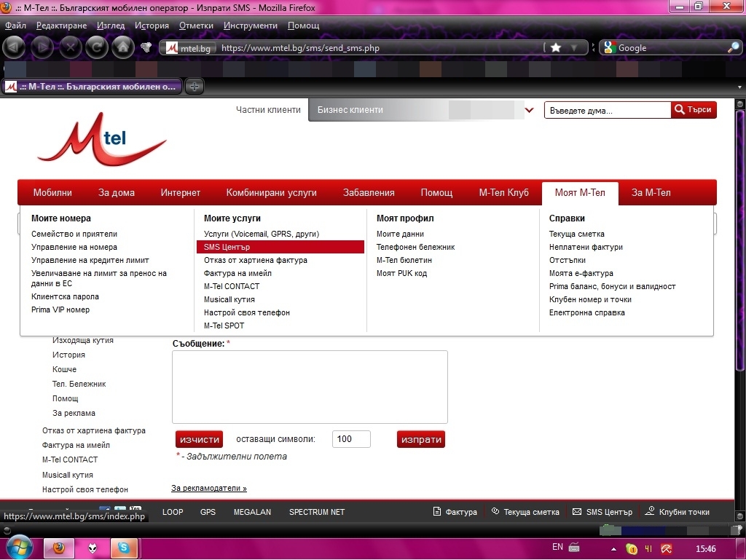
Task: Click the оставащи символи counter field
Action: click(351, 439)
